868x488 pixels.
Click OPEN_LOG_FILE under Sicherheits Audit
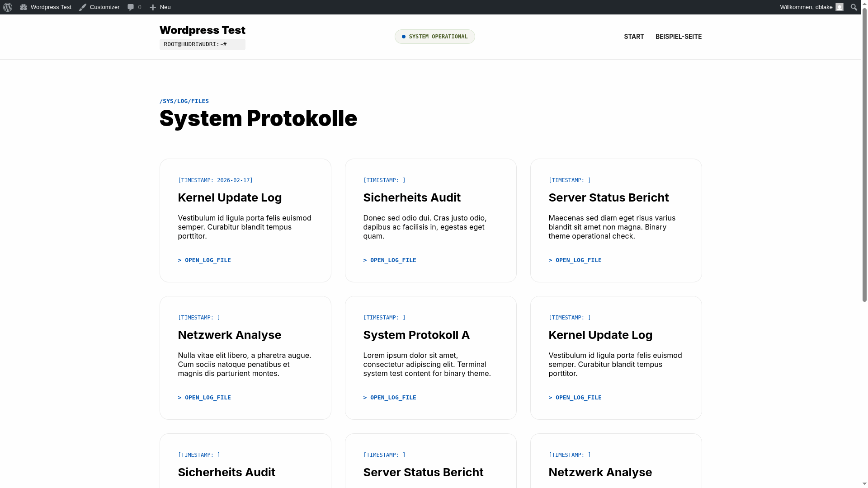click(x=390, y=260)
